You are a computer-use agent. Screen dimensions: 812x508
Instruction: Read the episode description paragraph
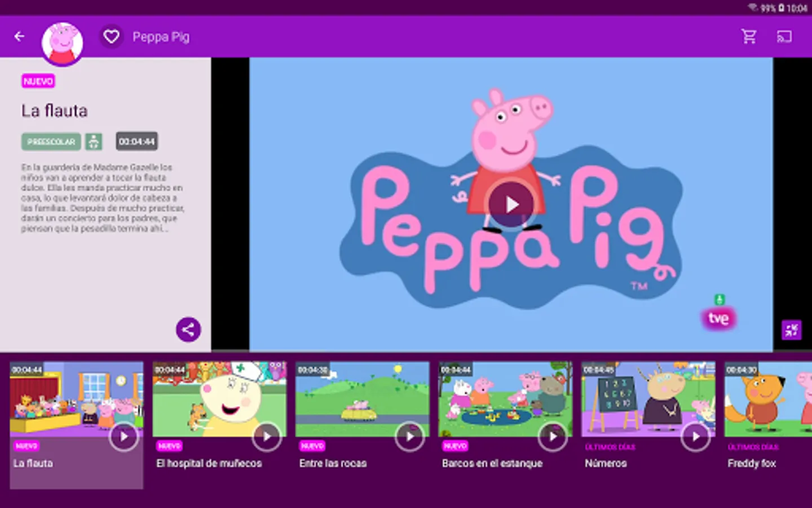[x=103, y=198]
